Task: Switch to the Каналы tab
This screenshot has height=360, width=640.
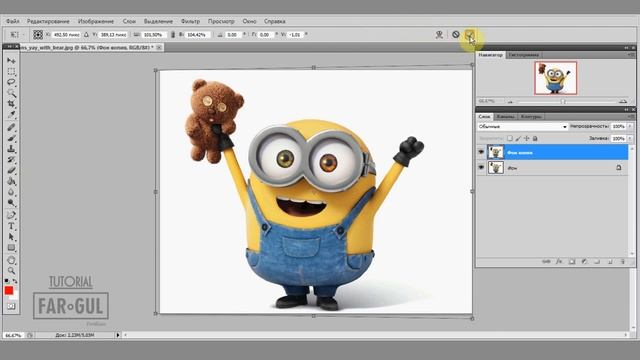Action: click(x=505, y=117)
